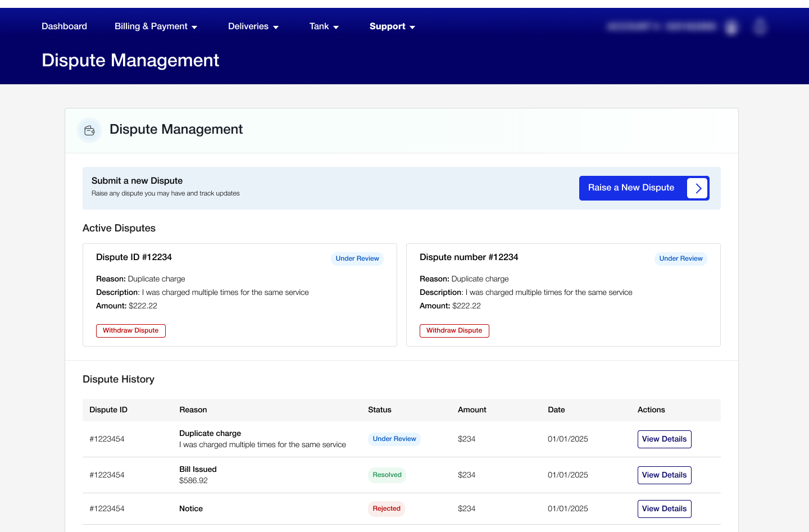Screen dimensions: 809x532
Task: Click the wallet icon beside Dispute Management heading
Action: [89, 130]
